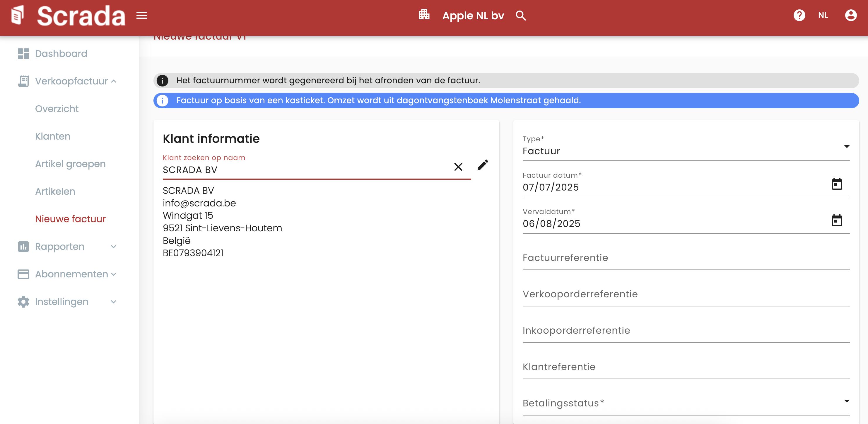Open the Betalingsstatus dropdown
This screenshot has width=868, height=424.
686,403
